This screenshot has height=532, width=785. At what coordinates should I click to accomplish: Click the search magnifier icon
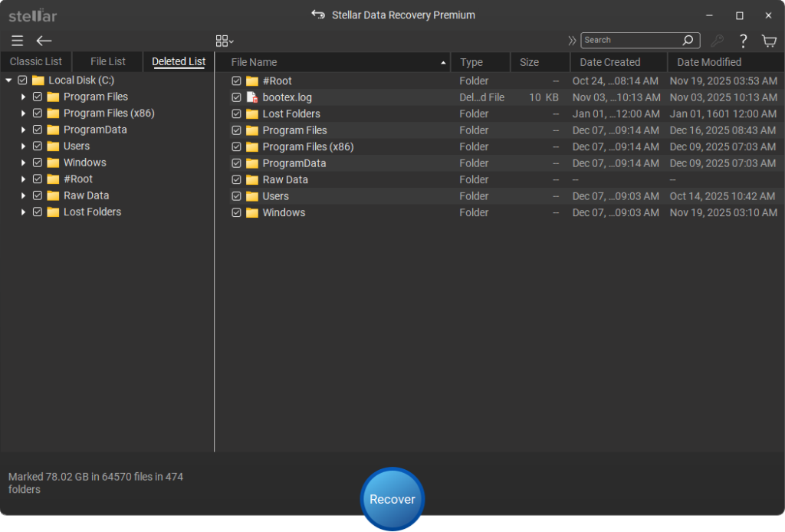click(688, 40)
